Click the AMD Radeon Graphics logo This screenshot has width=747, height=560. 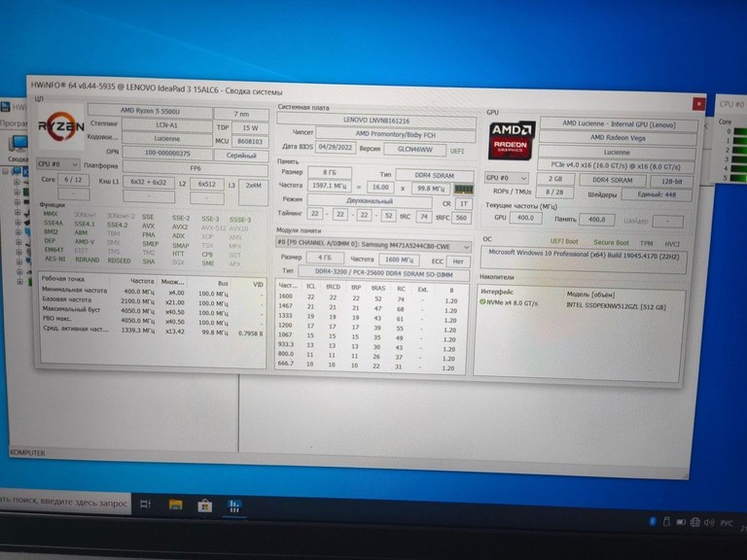coord(512,140)
